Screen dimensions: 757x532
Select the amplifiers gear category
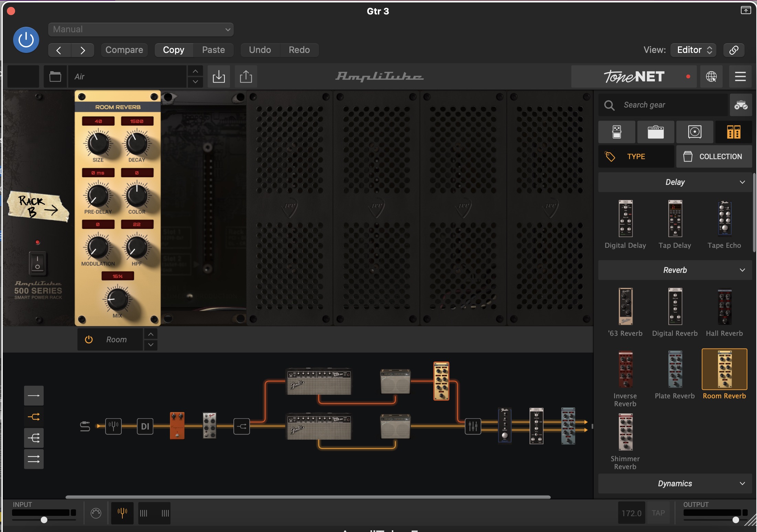(656, 132)
